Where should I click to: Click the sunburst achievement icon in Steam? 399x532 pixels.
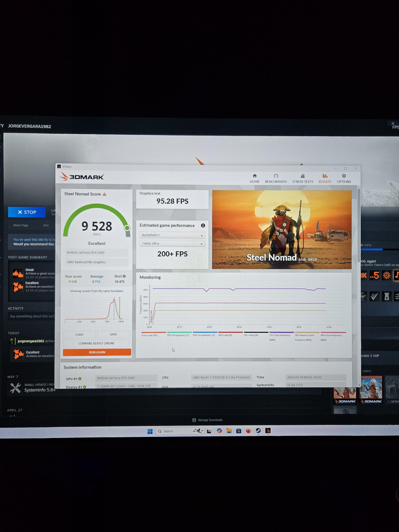click(x=386, y=275)
